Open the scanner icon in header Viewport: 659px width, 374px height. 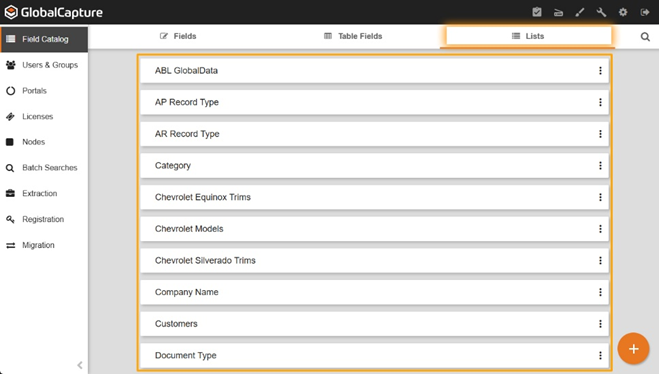(558, 13)
